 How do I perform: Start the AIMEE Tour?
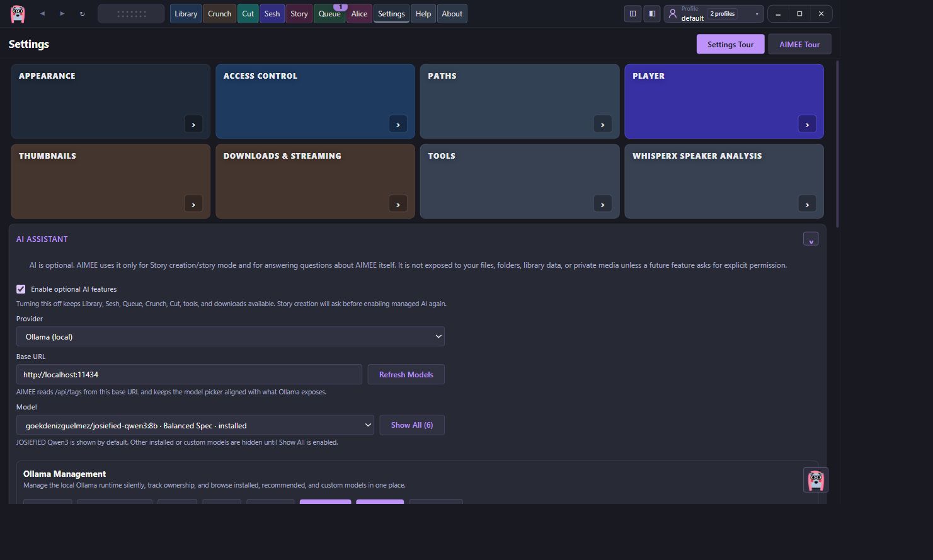point(799,44)
